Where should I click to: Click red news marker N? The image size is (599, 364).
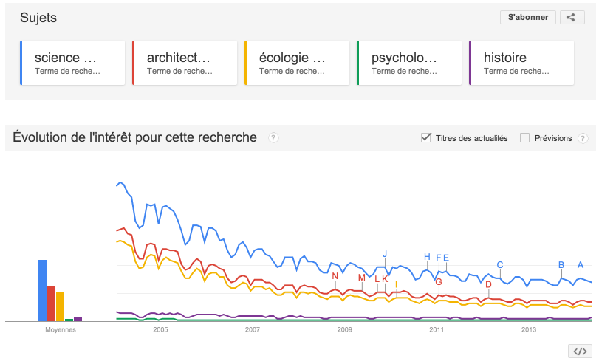pos(335,276)
